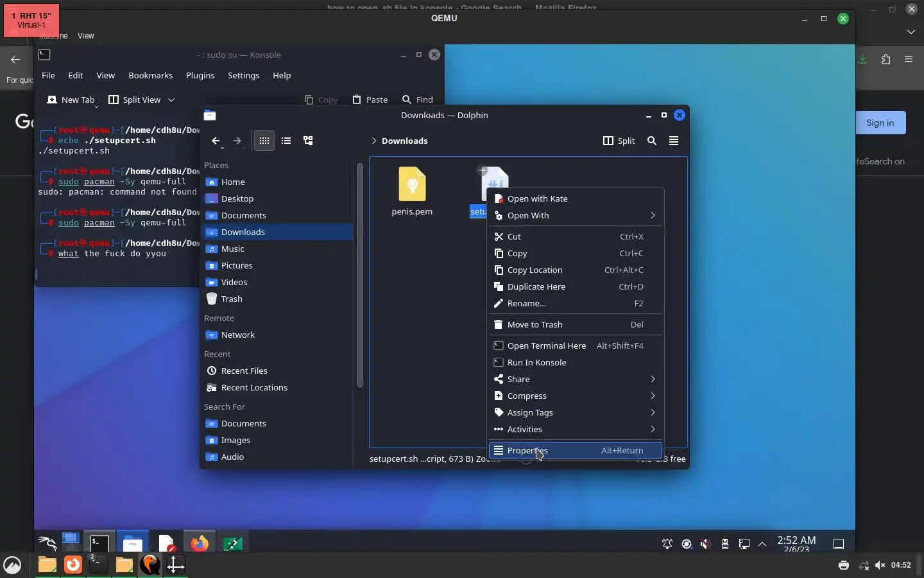Search for Audio in sidebar
Image resolution: width=924 pixels, height=578 pixels.
[x=278, y=457]
